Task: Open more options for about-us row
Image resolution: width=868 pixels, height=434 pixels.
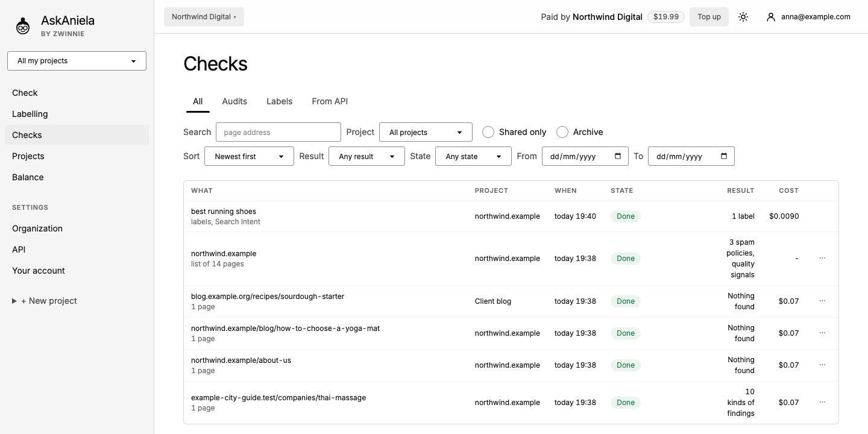Action: (x=822, y=365)
